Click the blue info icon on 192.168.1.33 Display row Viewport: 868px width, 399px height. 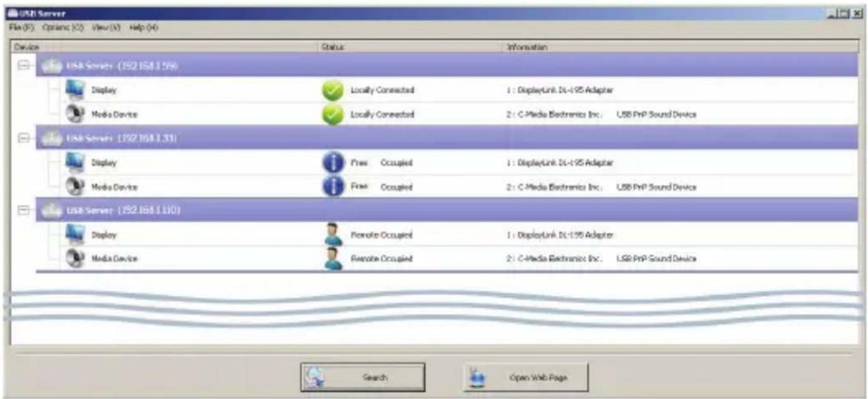click(332, 162)
